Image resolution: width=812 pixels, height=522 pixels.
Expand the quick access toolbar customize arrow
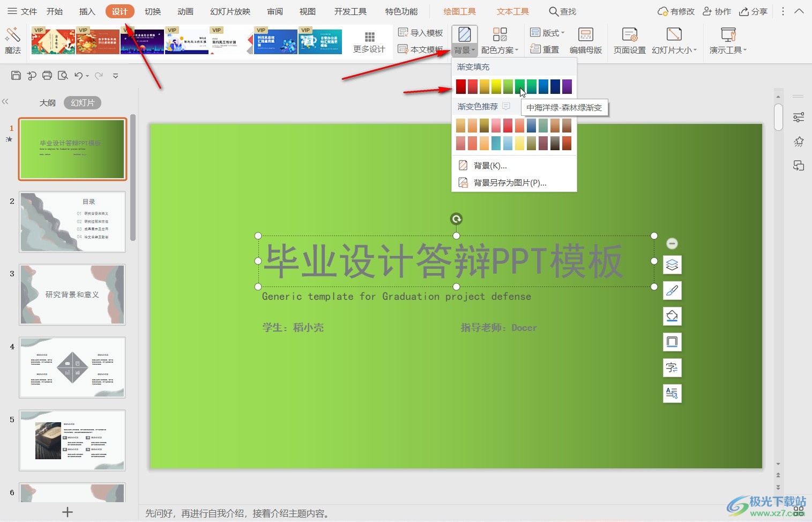[115, 76]
